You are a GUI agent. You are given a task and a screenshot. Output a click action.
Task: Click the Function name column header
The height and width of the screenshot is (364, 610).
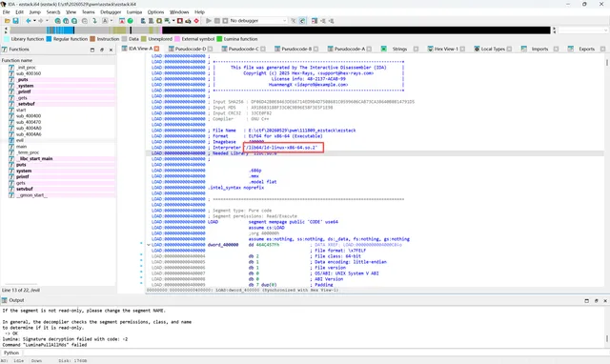(x=57, y=60)
